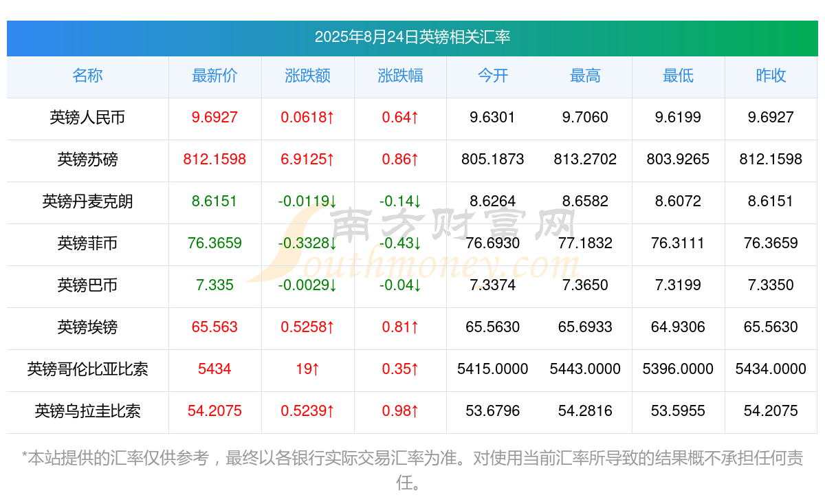Select the "英镑巴币" row name
Screen dimensions: 825x504
(x=87, y=285)
